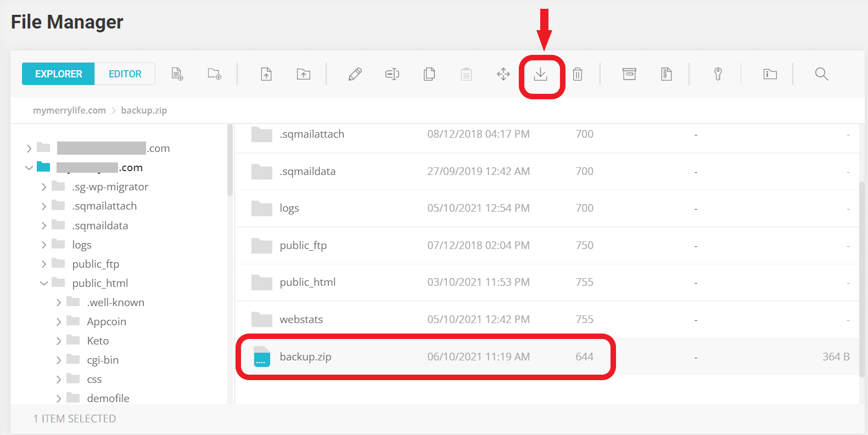Select the .sqmaildata row in file list
The height and width of the screenshot is (435, 868).
coord(547,171)
